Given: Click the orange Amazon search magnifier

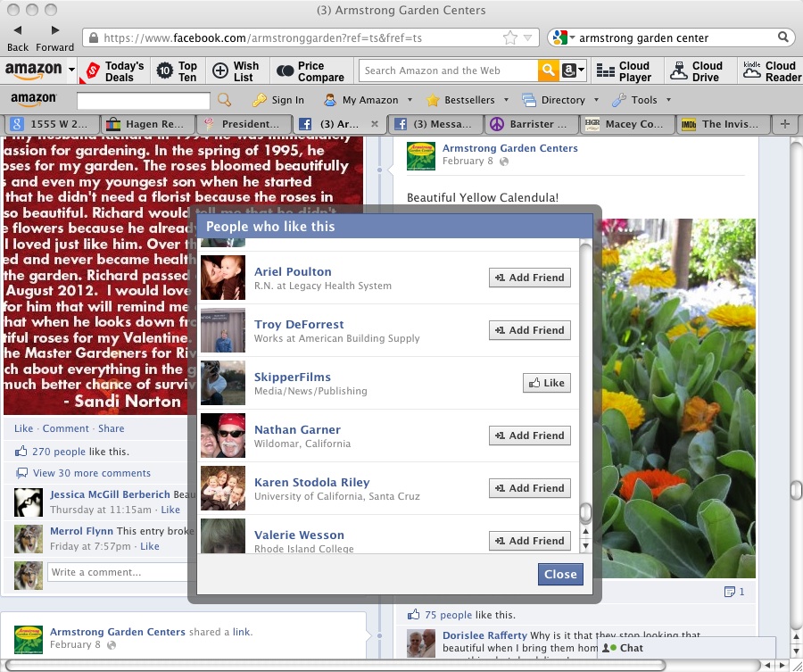Looking at the screenshot, I should pos(548,71).
